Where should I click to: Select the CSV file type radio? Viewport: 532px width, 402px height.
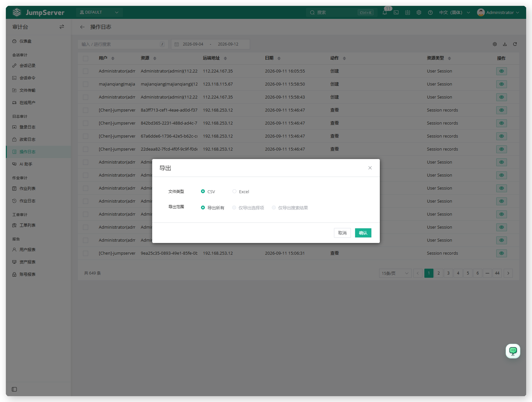pos(203,191)
